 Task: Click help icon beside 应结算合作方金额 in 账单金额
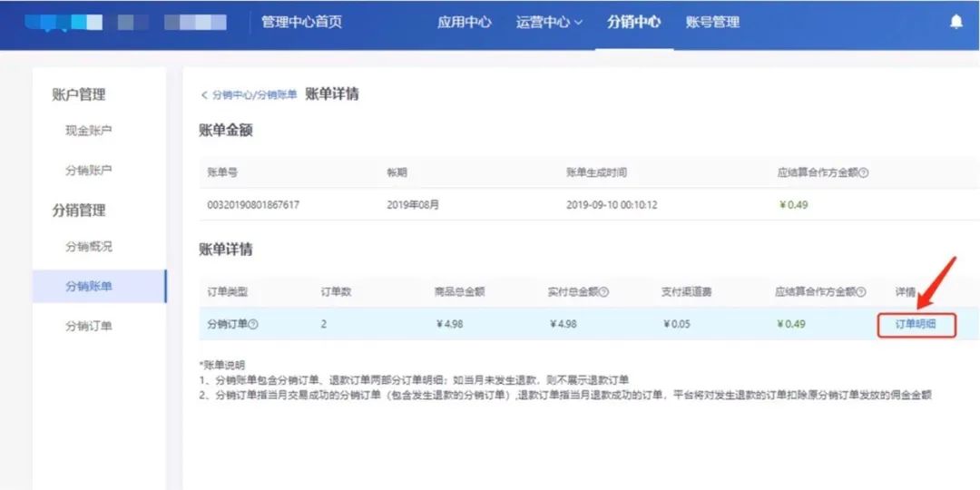click(863, 173)
